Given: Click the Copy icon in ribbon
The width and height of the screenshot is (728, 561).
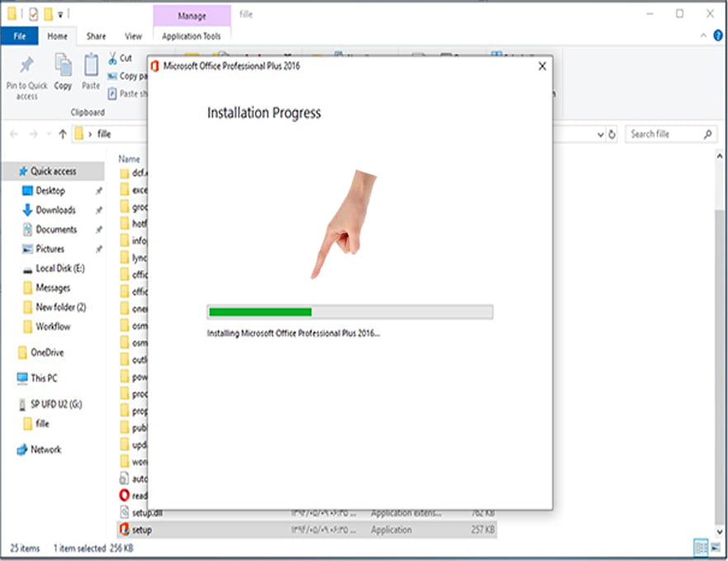Looking at the screenshot, I should 63,65.
